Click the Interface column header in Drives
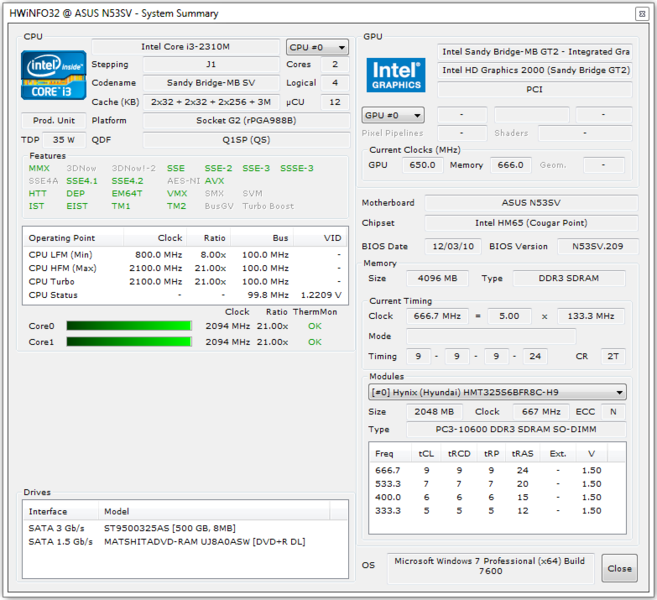 click(61, 512)
